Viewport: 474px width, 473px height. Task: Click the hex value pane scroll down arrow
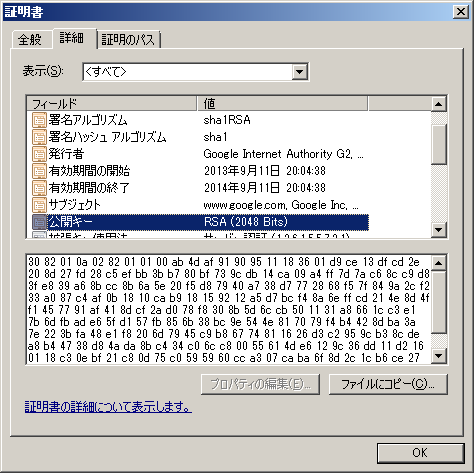click(439, 356)
